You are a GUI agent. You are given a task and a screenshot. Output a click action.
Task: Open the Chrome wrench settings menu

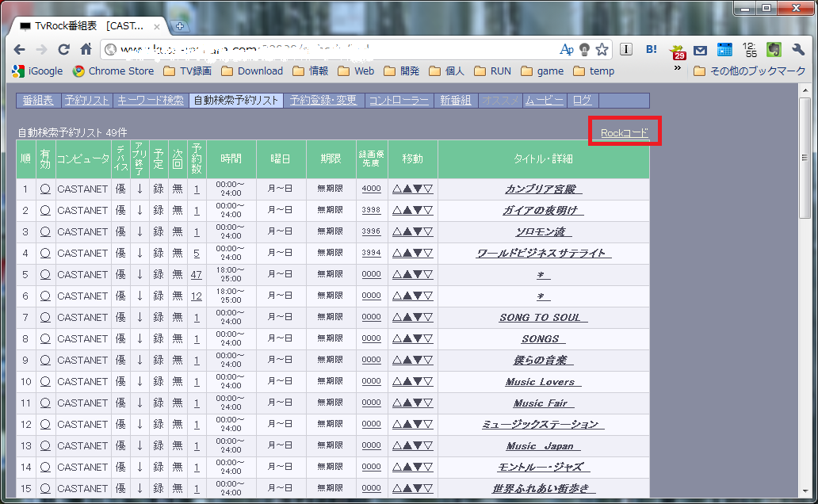tap(798, 50)
